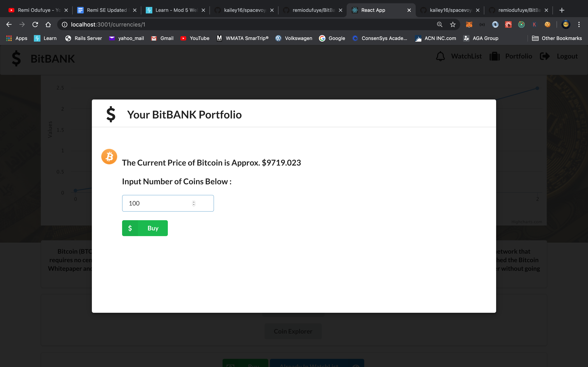Click the browser home icon
Viewport: 588px width, 367px height.
48,24
